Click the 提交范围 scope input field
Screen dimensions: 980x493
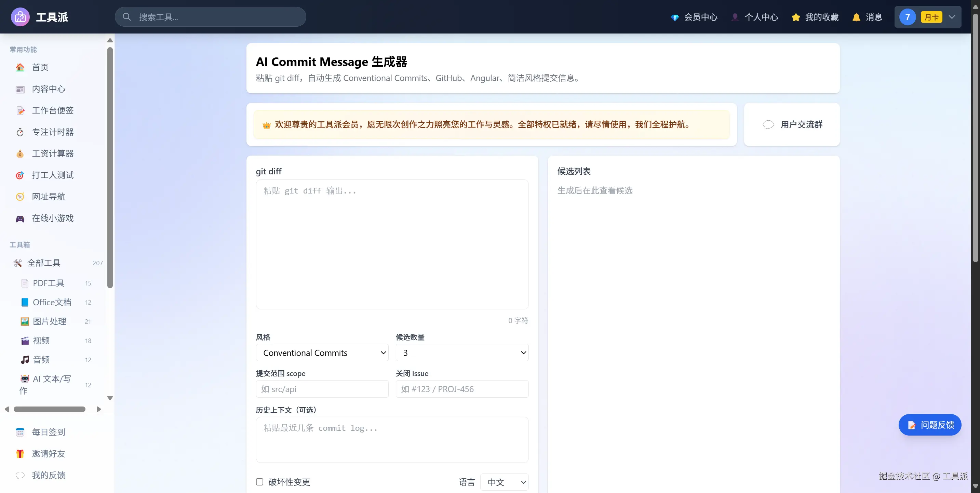[x=322, y=389]
